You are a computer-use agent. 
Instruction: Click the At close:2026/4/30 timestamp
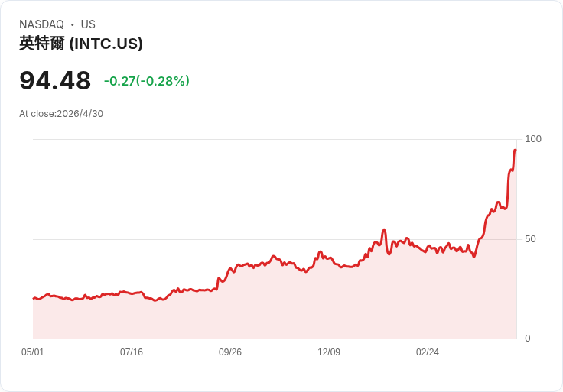point(61,114)
